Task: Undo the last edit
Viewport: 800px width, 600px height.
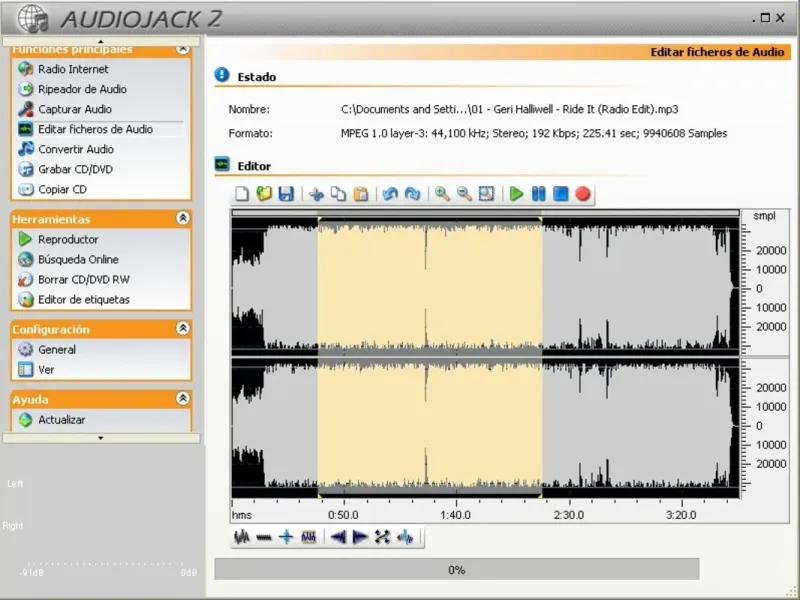Action: coord(390,194)
